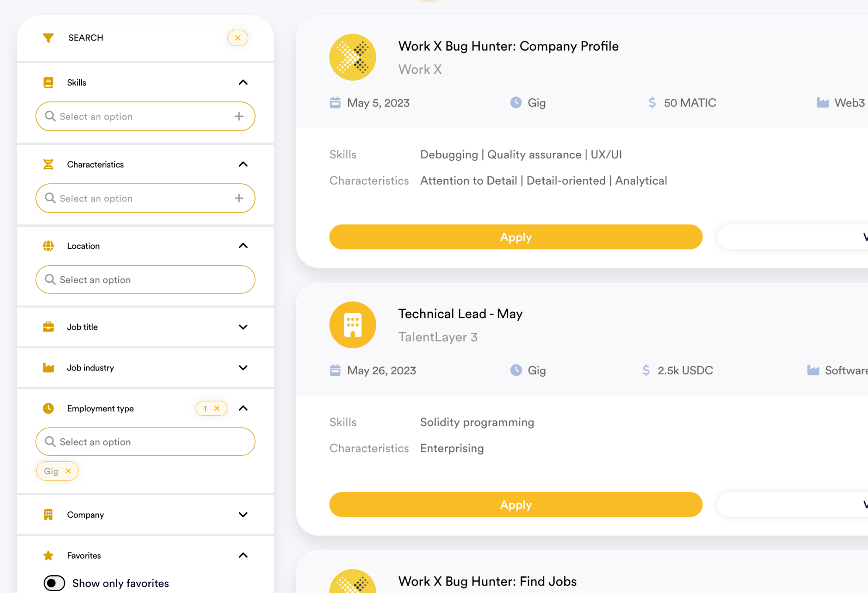Collapse the Skills section
Image resolution: width=868 pixels, height=593 pixels.
243,82
